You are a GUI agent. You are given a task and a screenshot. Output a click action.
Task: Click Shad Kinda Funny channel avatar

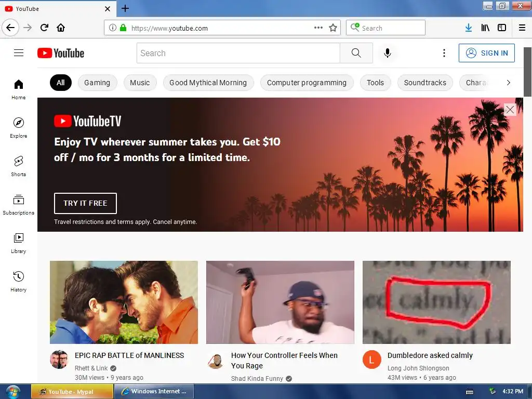click(216, 361)
